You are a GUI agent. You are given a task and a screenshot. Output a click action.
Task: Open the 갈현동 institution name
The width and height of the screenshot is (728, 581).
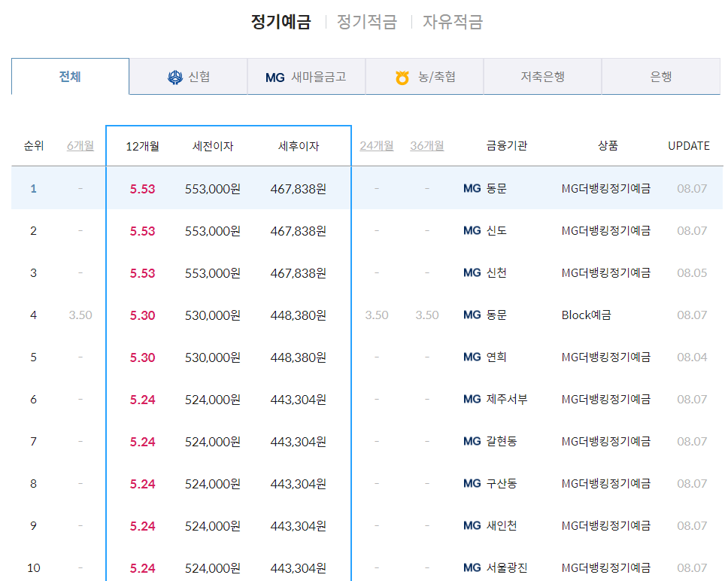[502, 442]
